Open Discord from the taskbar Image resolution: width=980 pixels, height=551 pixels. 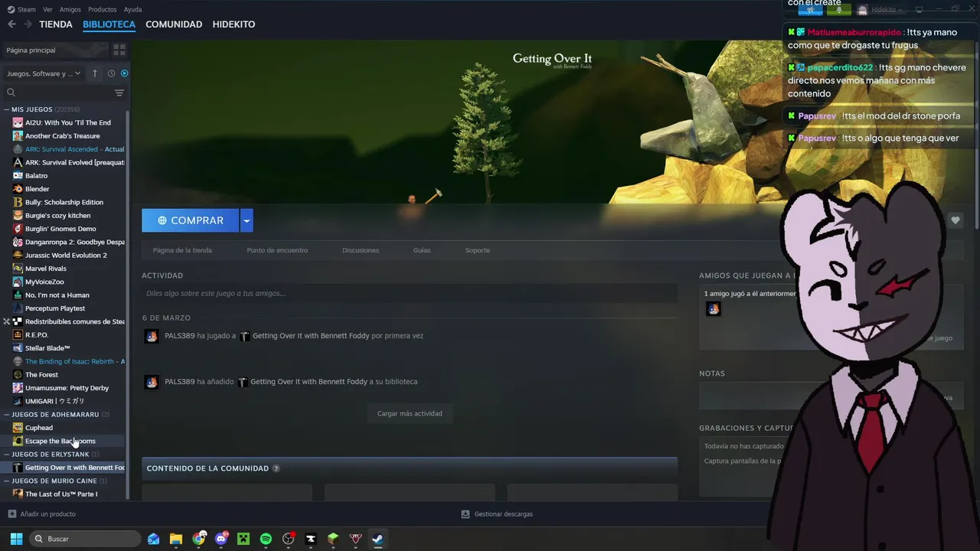(222, 539)
